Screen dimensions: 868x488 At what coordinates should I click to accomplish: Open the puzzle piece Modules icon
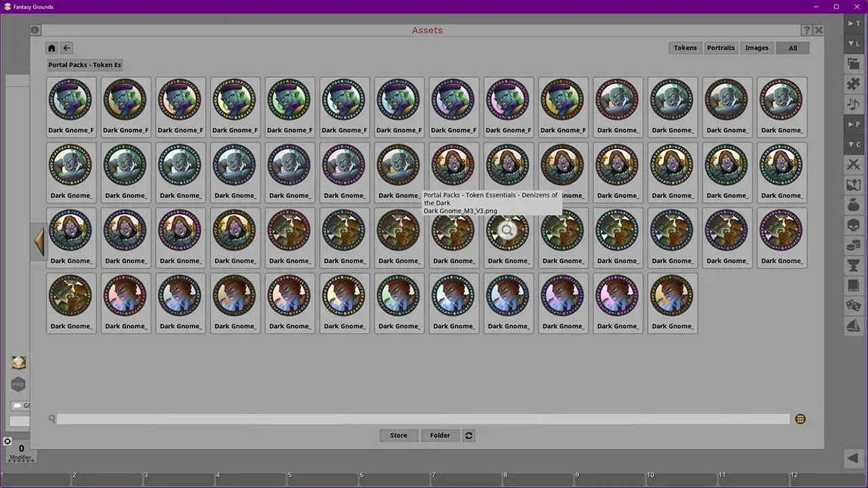(853, 83)
